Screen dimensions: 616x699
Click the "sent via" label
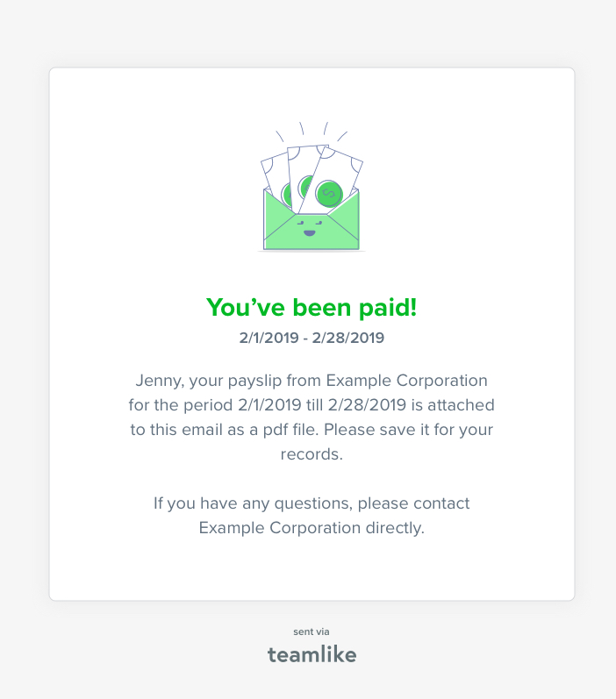[312, 631]
